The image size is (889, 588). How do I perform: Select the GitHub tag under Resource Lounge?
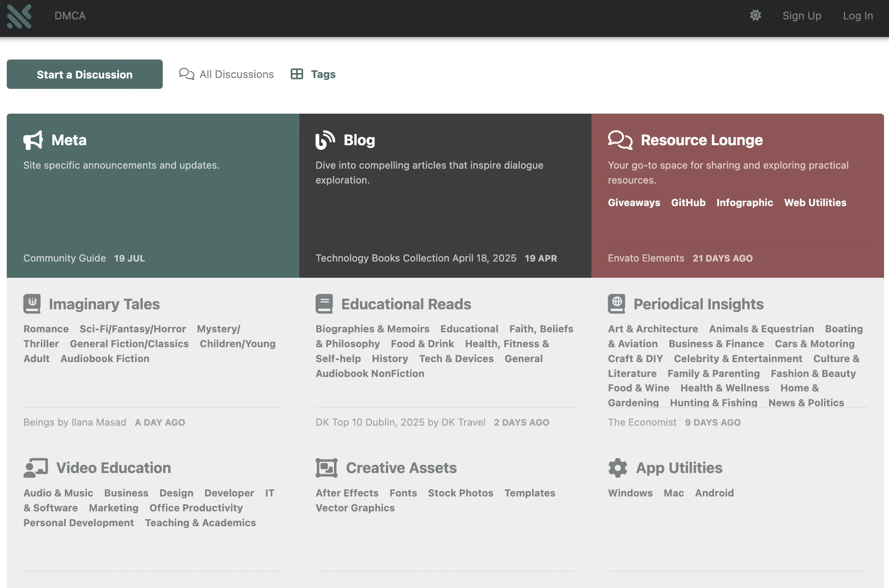tap(688, 203)
